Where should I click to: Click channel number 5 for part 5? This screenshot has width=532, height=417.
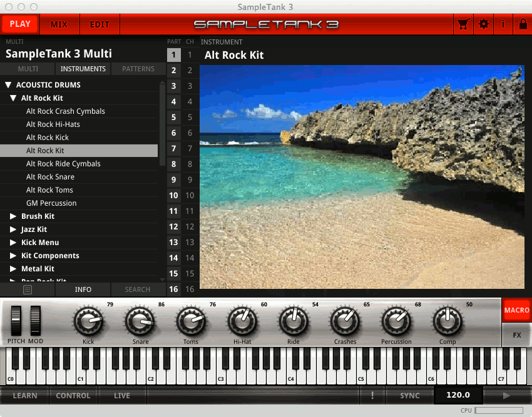point(190,118)
